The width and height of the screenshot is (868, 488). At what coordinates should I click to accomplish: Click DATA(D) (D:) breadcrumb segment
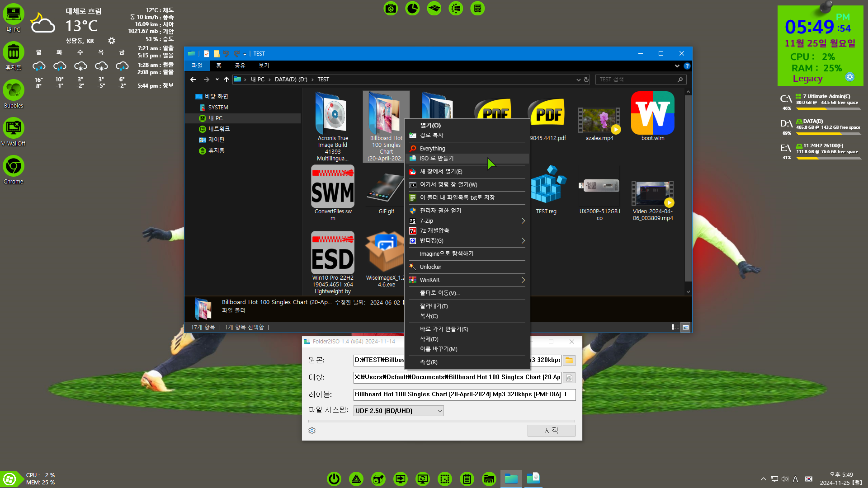click(291, 80)
